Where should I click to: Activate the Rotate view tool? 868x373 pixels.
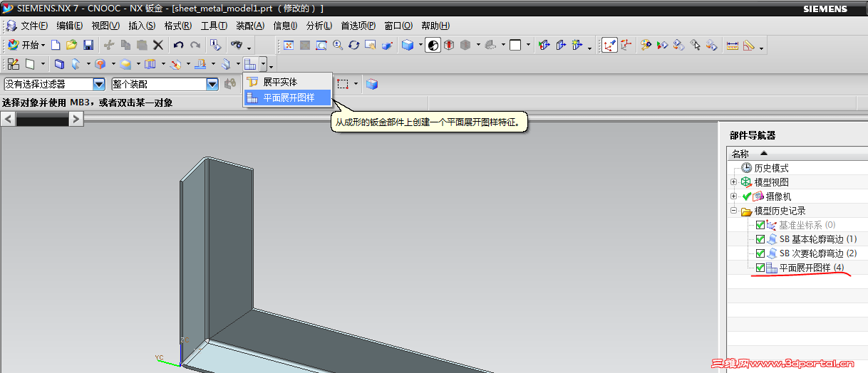point(354,45)
